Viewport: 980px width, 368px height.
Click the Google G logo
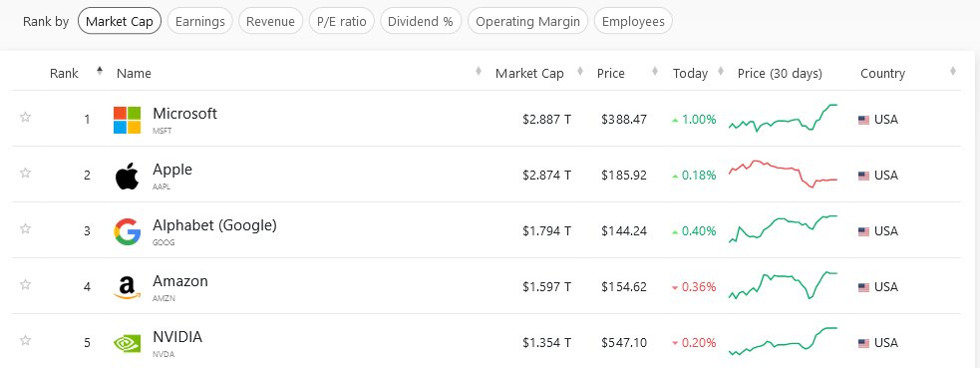tap(127, 231)
